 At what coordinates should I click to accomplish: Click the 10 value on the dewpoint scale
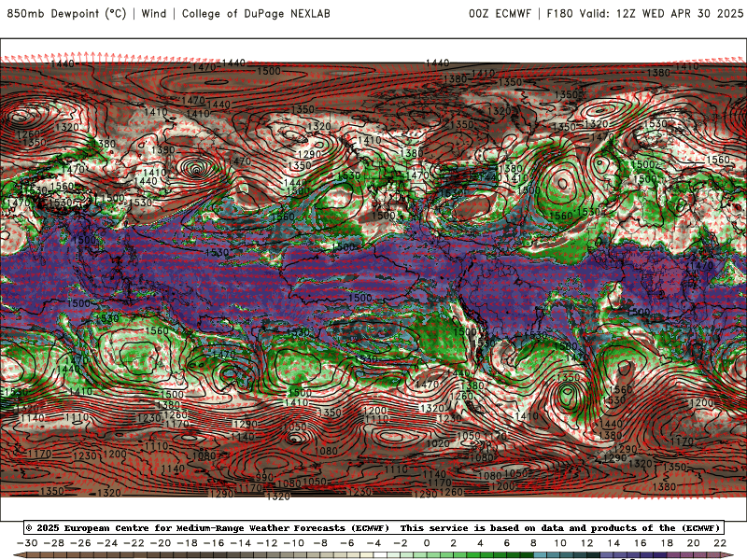(560, 543)
